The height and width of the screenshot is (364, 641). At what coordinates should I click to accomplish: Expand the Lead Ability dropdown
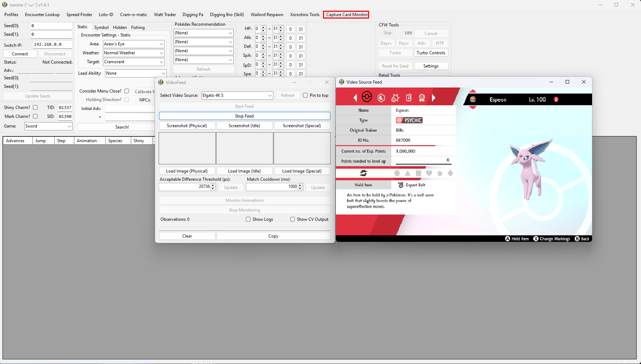(136, 73)
